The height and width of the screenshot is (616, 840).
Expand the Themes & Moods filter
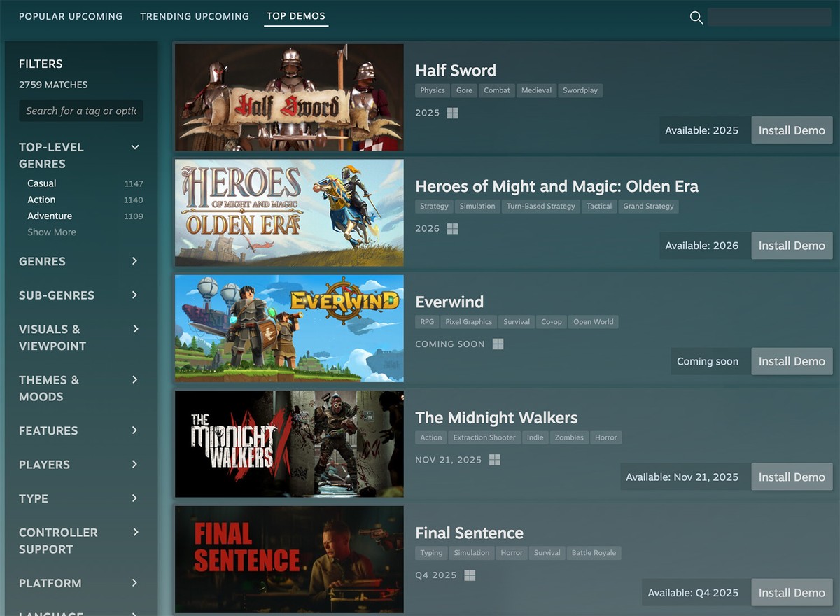coord(134,379)
